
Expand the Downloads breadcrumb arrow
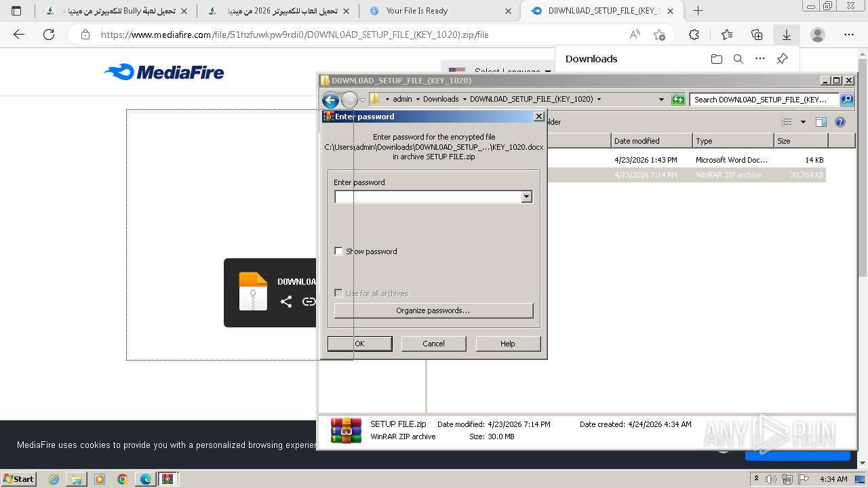point(464,100)
